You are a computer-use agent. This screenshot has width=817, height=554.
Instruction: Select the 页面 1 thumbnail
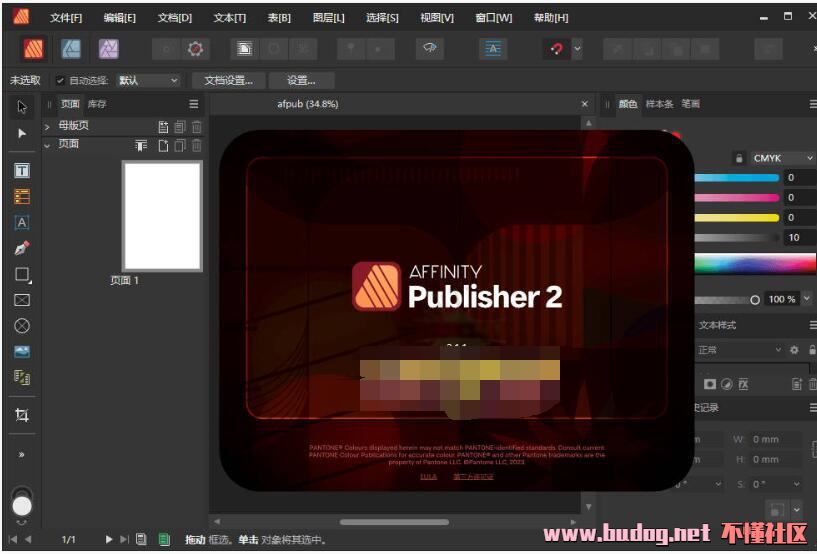pos(162,215)
